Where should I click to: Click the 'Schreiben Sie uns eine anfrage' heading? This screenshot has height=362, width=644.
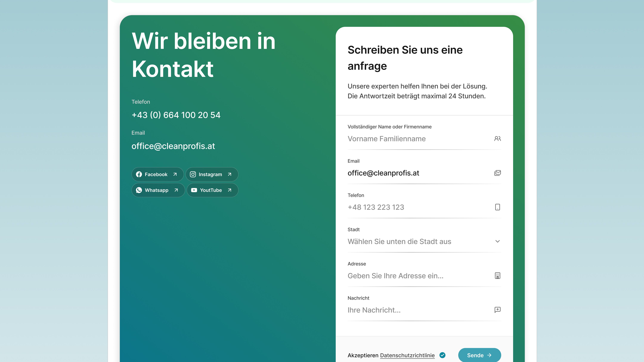coord(405,58)
